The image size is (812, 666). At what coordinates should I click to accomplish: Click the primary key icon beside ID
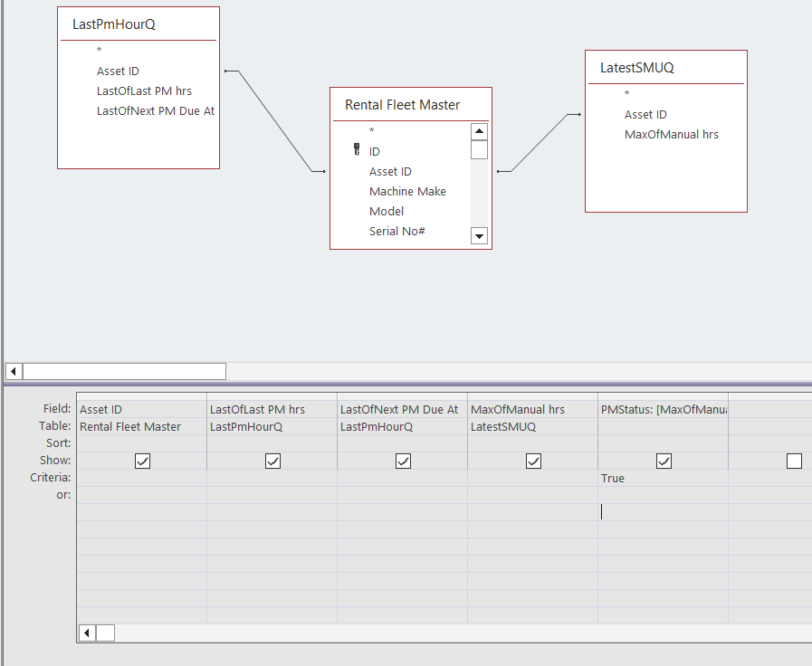tap(357, 150)
